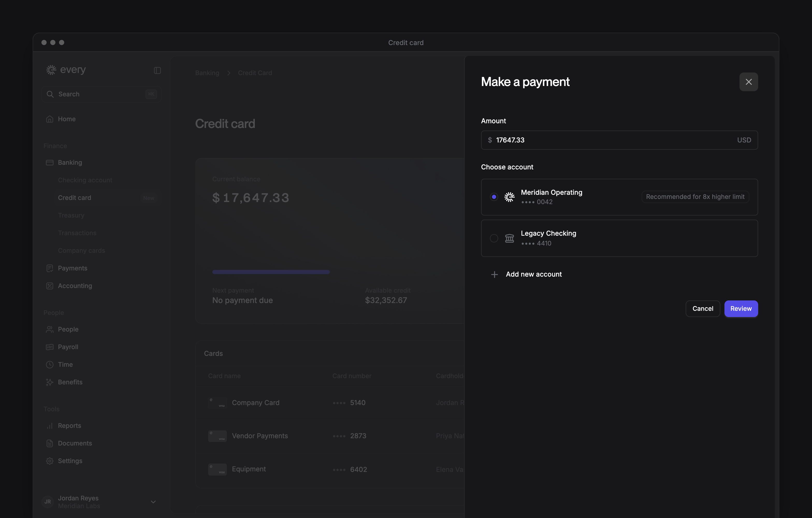Click the Documents file icon
Image resolution: width=812 pixels, height=518 pixels.
49,443
